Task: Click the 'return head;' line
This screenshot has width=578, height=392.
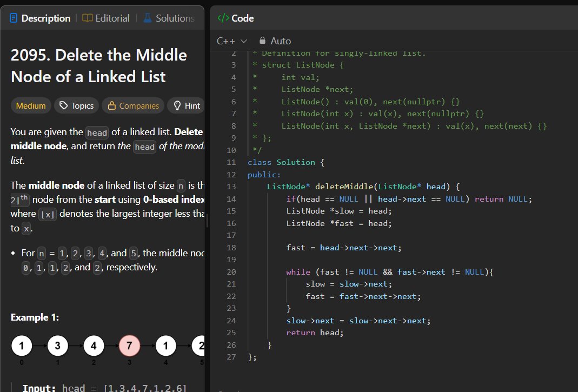Action: tap(315, 333)
